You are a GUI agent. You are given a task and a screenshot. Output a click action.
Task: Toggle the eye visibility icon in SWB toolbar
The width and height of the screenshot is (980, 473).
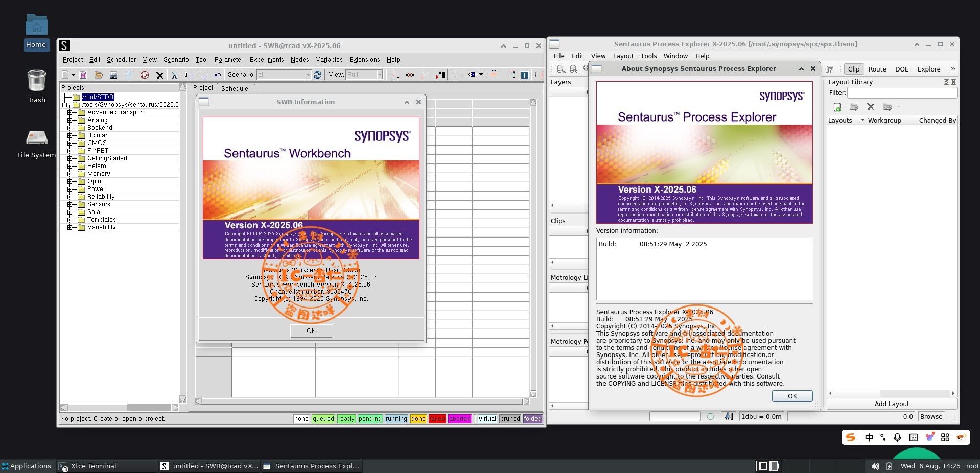[x=473, y=75]
